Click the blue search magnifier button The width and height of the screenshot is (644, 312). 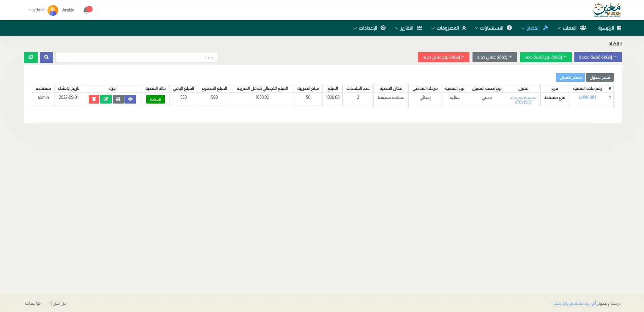point(46,57)
